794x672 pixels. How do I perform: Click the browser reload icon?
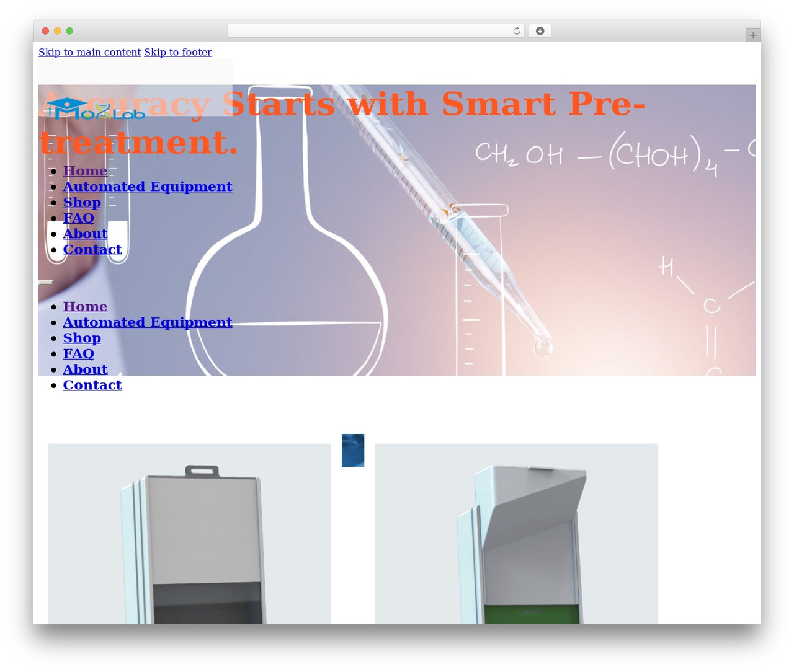[516, 31]
